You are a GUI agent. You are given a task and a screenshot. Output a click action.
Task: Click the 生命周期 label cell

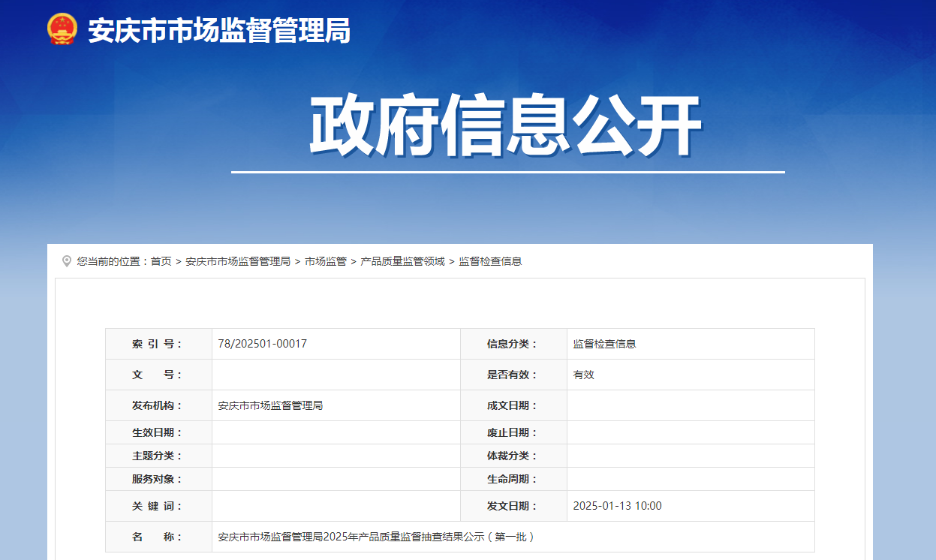click(x=513, y=479)
